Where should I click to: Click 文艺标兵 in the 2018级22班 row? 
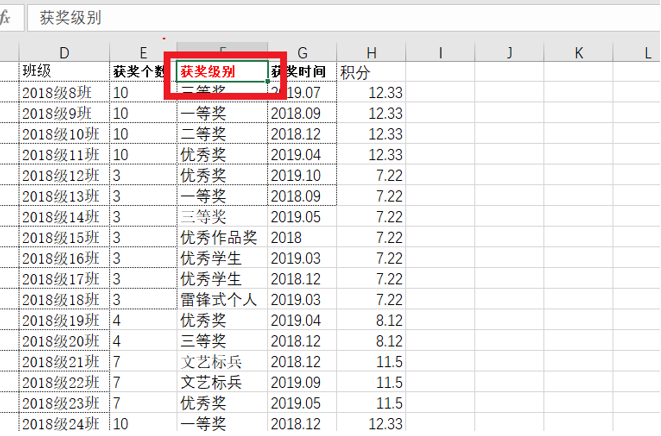point(222,382)
